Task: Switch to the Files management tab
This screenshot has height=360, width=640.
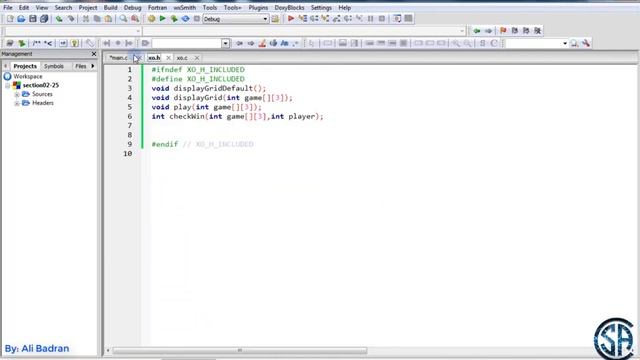Action: tap(80, 66)
